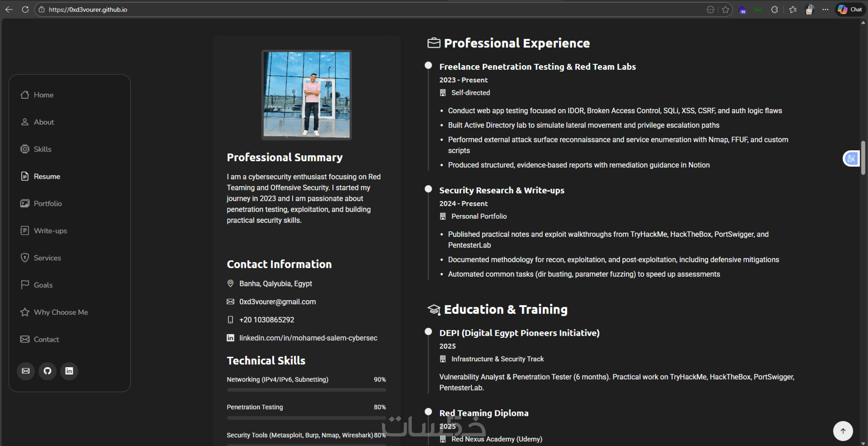
Task: Add this page to favorites with the star
Action: pos(726,9)
